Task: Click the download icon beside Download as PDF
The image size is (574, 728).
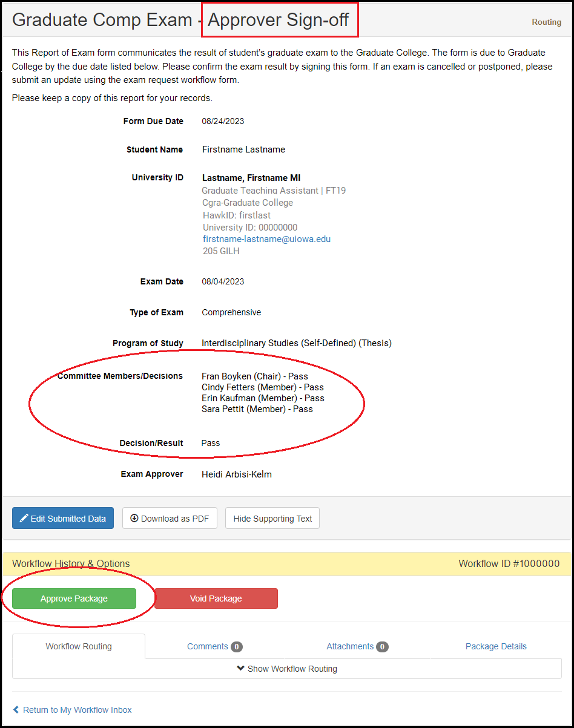Action: click(x=134, y=517)
